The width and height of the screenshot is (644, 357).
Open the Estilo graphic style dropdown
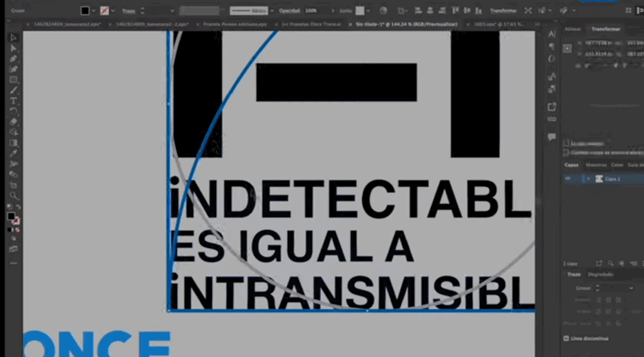tap(368, 11)
